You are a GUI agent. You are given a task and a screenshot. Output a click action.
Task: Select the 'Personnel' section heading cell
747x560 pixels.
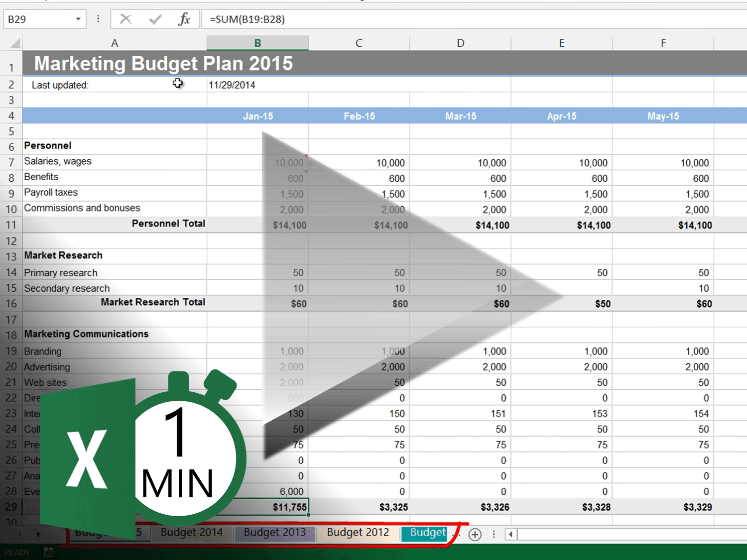[115, 146]
